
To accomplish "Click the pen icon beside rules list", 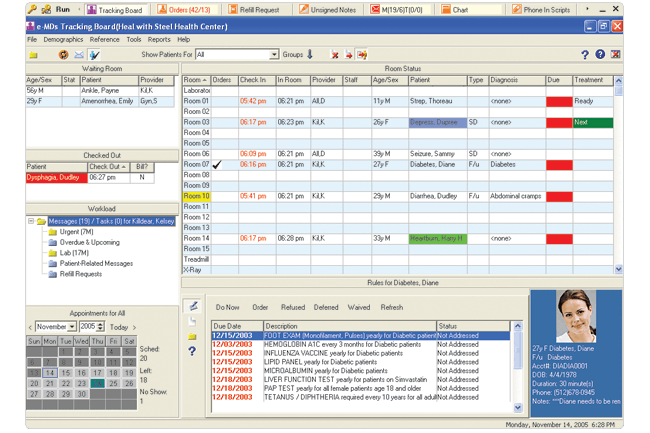I will coord(193,306).
